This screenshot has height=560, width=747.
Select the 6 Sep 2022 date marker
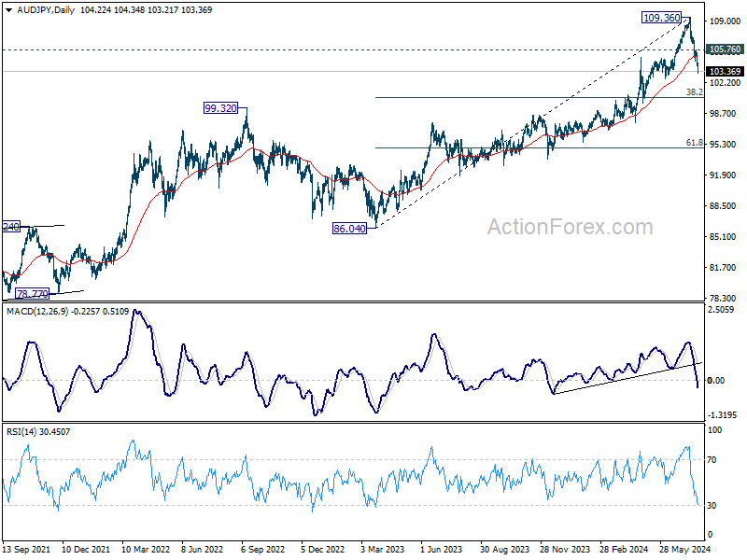[262, 549]
